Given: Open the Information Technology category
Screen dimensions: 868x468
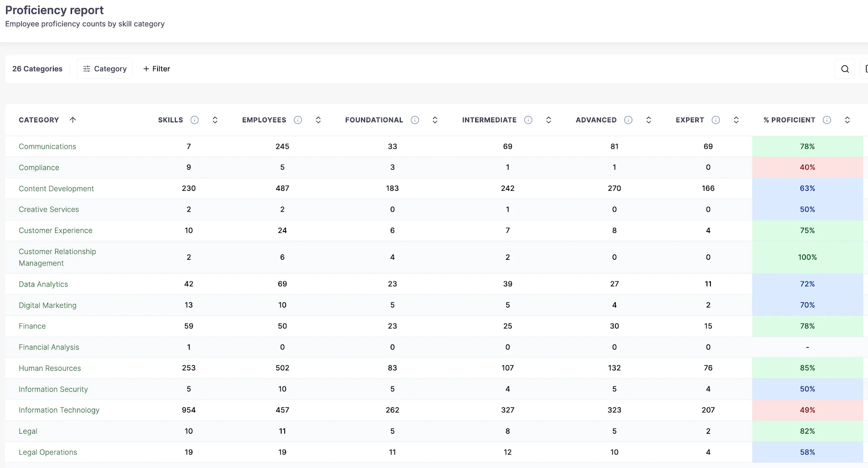Looking at the screenshot, I should 59,410.
